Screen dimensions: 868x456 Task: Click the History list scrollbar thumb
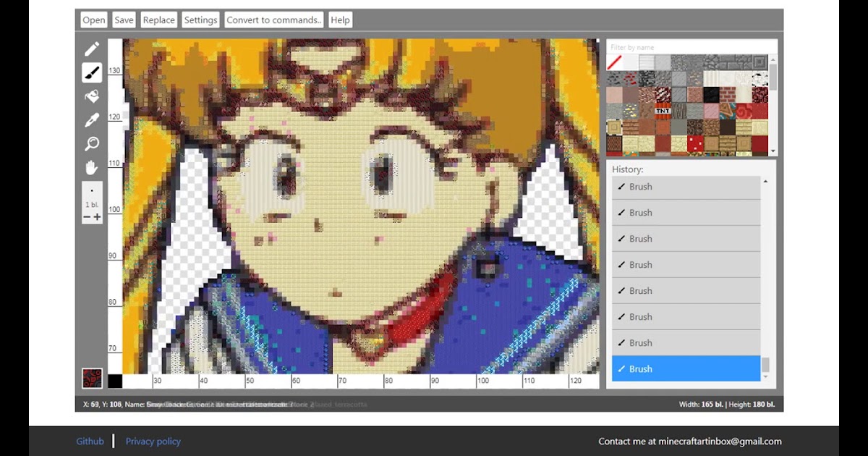765,365
